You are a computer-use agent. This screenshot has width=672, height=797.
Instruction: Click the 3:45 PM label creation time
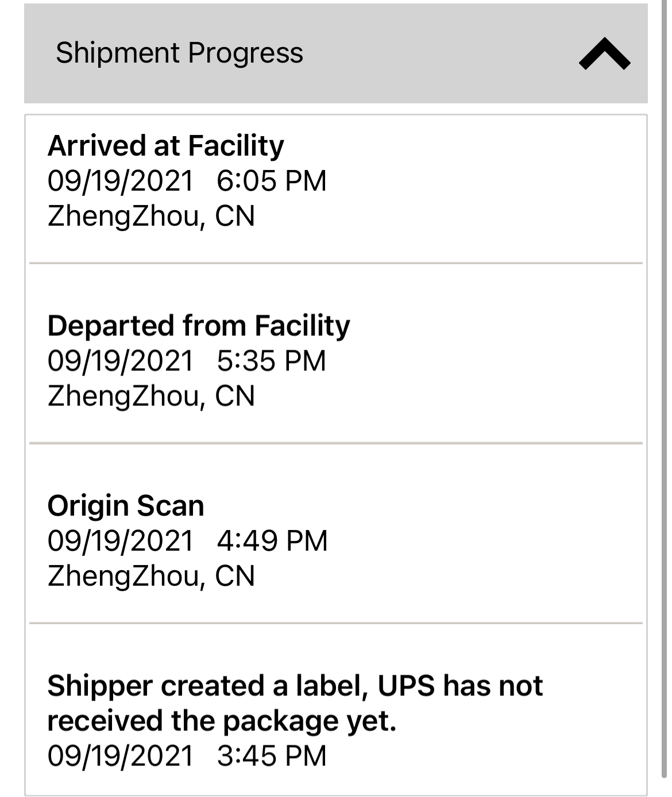(x=272, y=756)
